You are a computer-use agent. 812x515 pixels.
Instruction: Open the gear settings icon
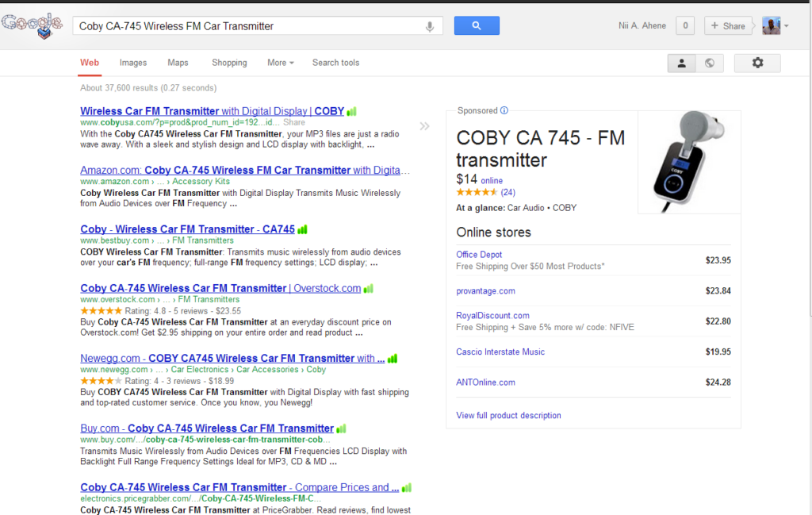(757, 63)
